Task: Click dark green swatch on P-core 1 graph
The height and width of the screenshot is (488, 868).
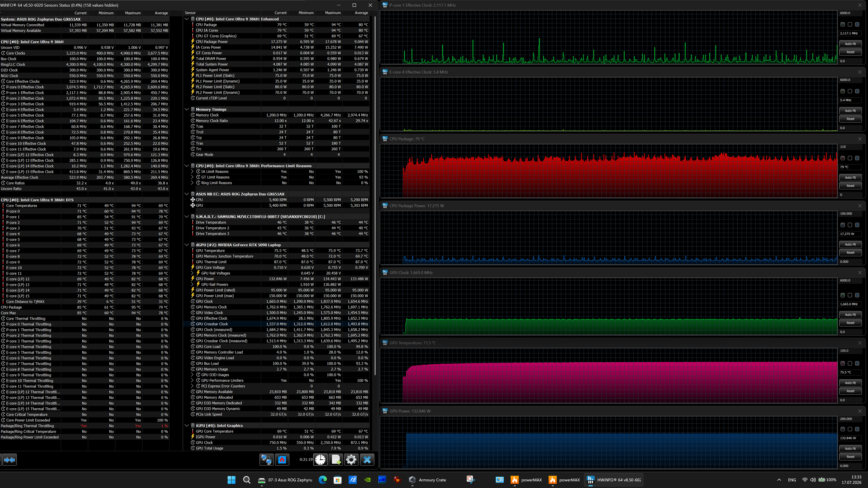Action: point(843,24)
